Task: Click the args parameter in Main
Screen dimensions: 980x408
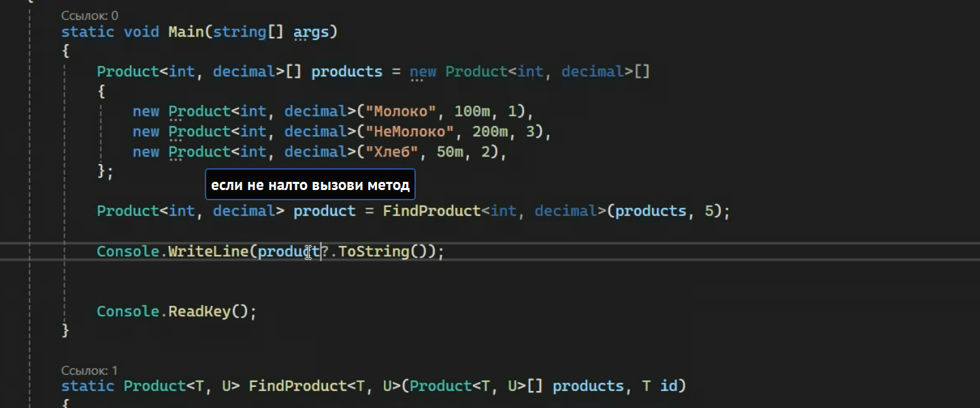Action: pyautogui.click(x=311, y=32)
